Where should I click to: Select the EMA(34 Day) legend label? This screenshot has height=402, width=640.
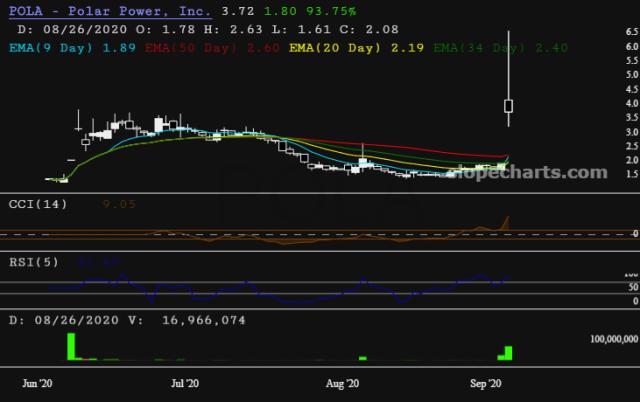click(484, 46)
